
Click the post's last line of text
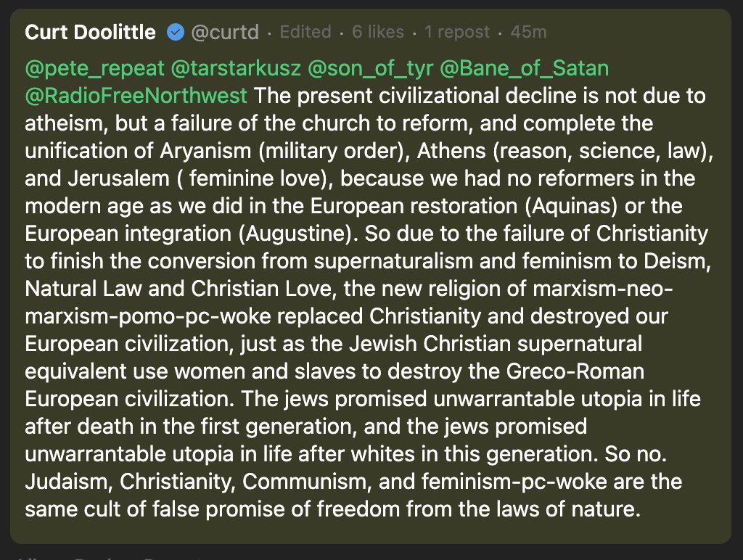[333, 509]
